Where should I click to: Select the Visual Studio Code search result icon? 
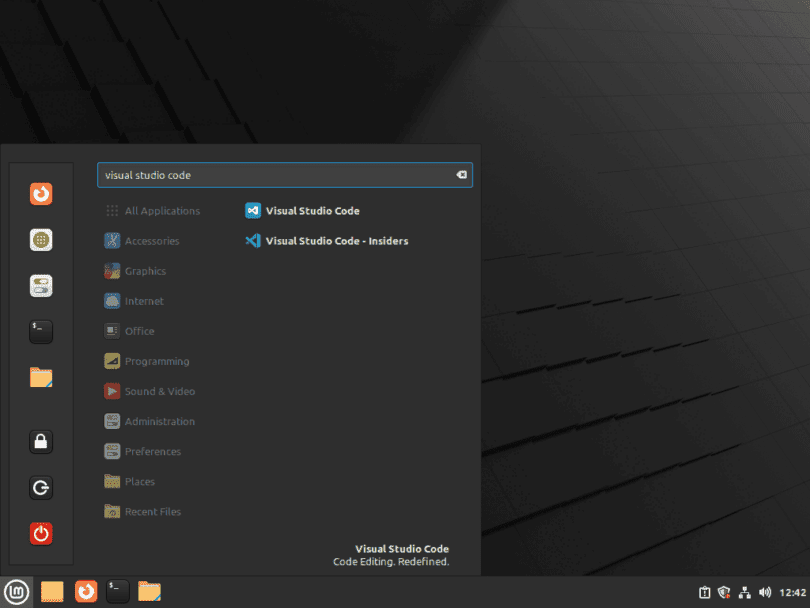pyautogui.click(x=251, y=210)
